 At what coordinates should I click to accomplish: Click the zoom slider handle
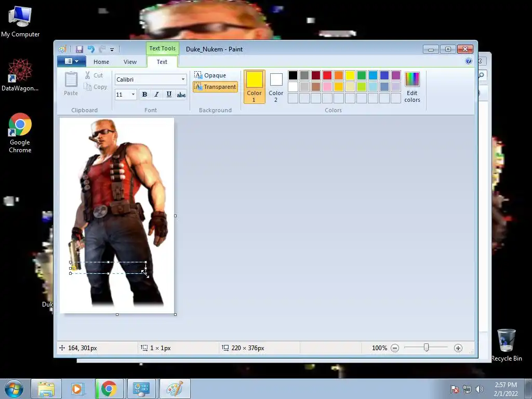(426, 348)
